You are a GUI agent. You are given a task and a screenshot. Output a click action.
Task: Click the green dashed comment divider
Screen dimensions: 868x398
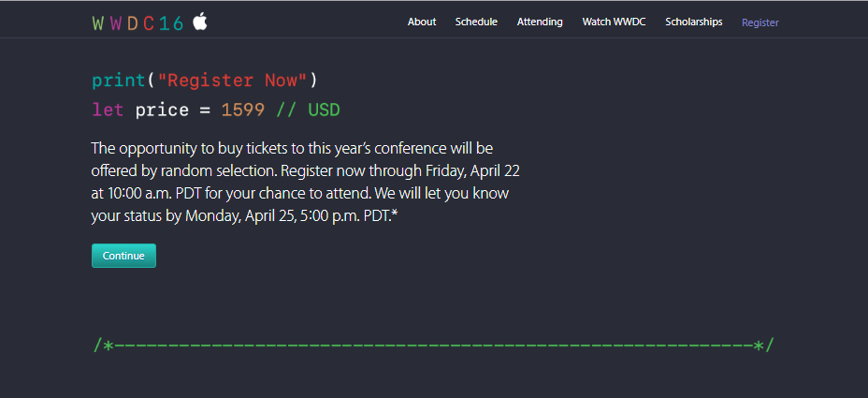pyautogui.click(x=433, y=346)
